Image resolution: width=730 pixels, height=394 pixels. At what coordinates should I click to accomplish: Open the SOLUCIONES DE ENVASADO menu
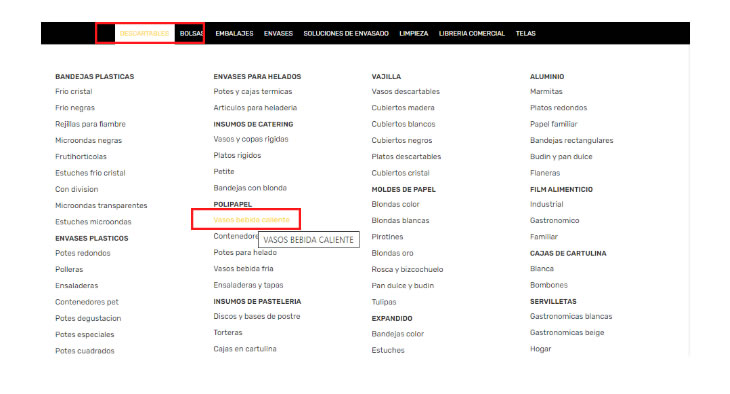click(346, 34)
